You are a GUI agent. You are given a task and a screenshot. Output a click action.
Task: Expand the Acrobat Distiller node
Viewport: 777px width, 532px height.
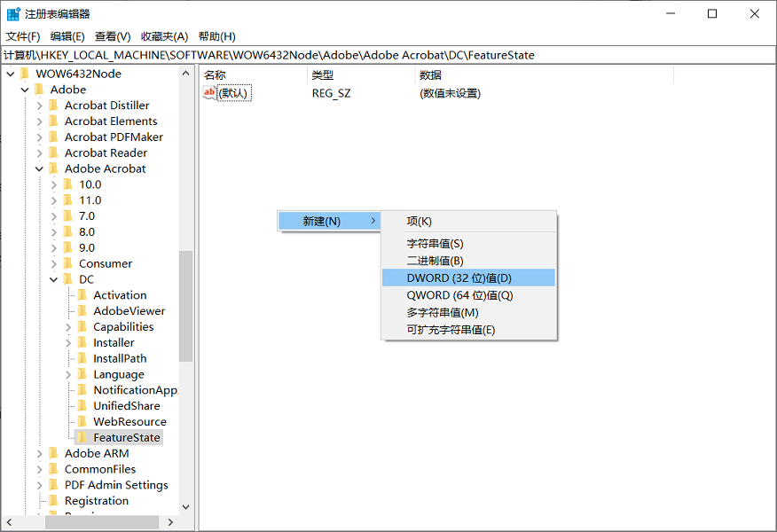click(40, 106)
